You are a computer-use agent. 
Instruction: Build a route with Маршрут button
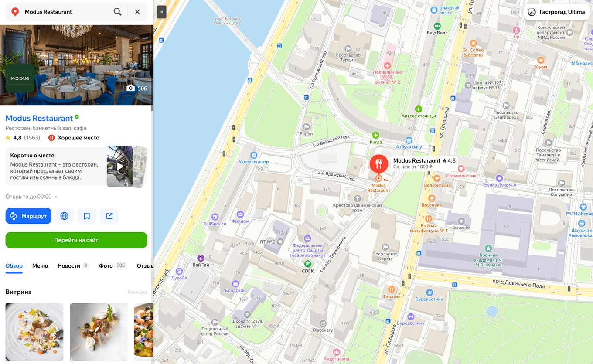coord(28,216)
